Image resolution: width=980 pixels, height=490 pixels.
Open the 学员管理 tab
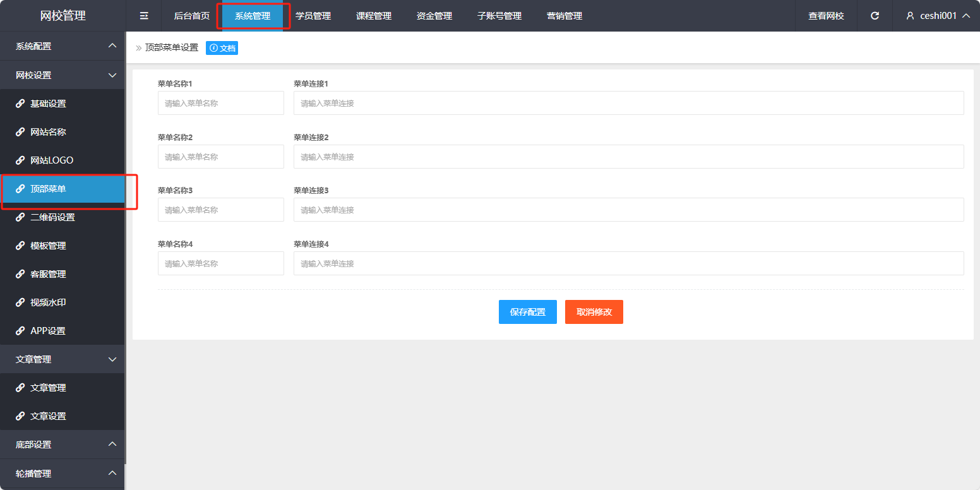click(313, 16)
